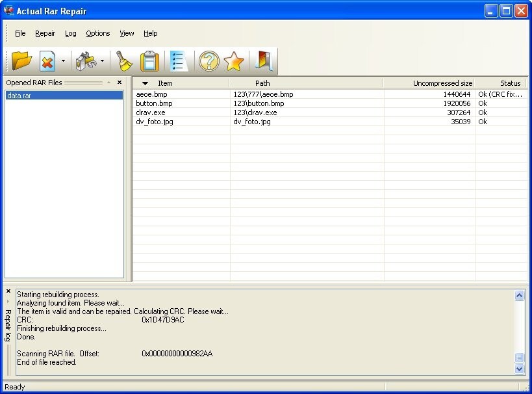Open the Repair menu

(45, 33)
